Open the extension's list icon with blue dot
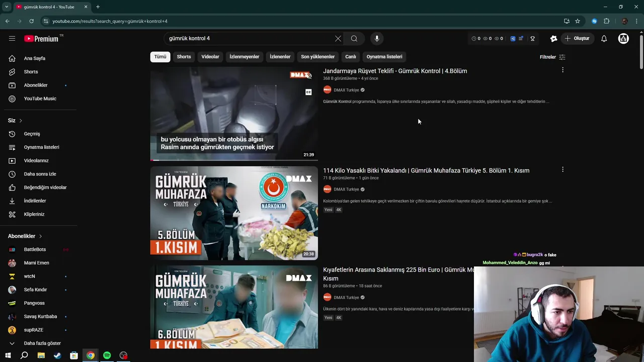The height and width of the screenshot is (362, 644). pyautogui.click(x=521, y=38)
